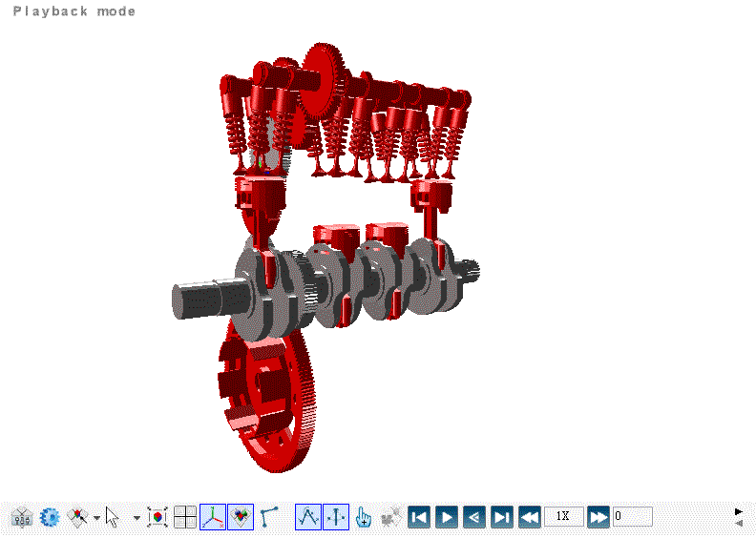The height and width of the screenshot is (538, 756).
Task: Toggle the compass measurement tool button
Action: (308, 517)
